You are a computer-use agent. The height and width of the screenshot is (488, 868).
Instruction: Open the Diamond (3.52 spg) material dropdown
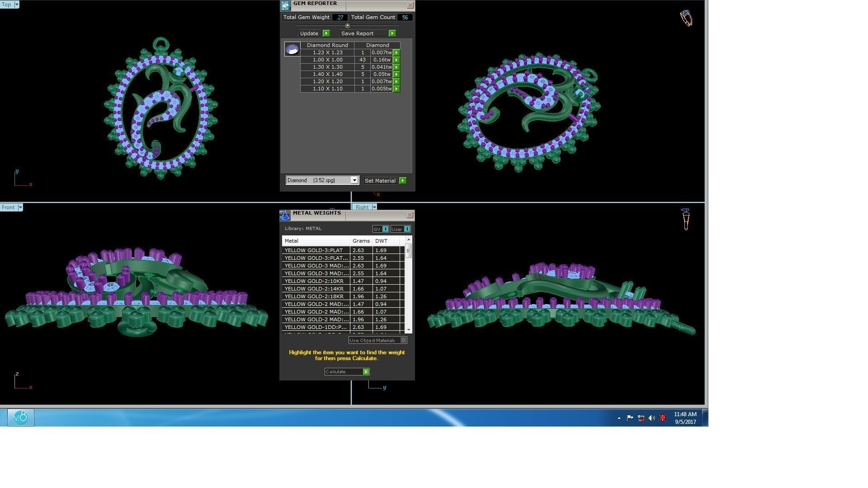354,180
